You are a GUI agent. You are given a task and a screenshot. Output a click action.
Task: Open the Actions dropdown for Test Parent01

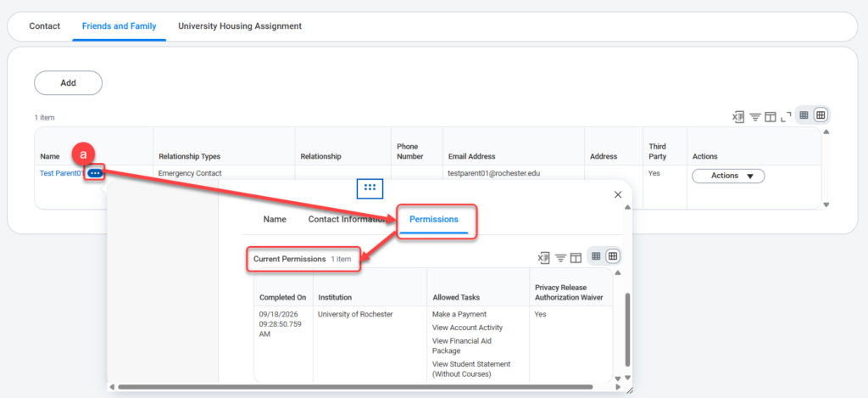pos(728,176)
